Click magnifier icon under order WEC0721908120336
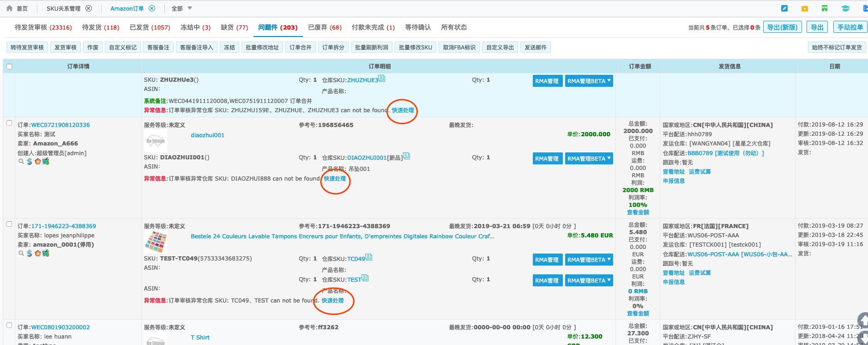The height and width of the screenshot is (345, 868). coord(21,162)
